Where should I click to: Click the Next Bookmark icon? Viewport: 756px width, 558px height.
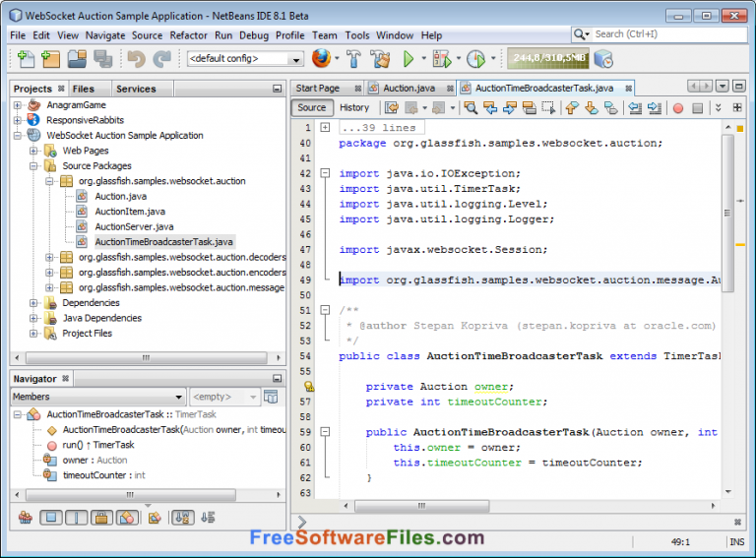click(591, 108)
